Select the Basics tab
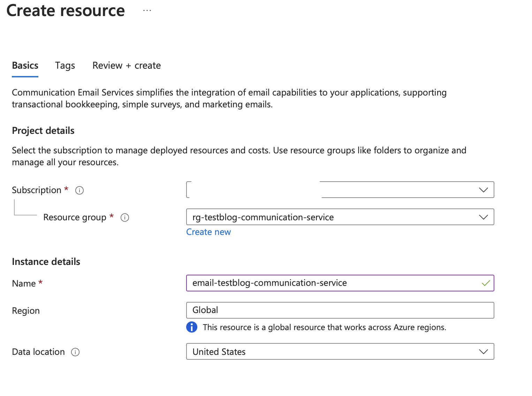This screenshot has height=396, width=532. coord(25,65)
